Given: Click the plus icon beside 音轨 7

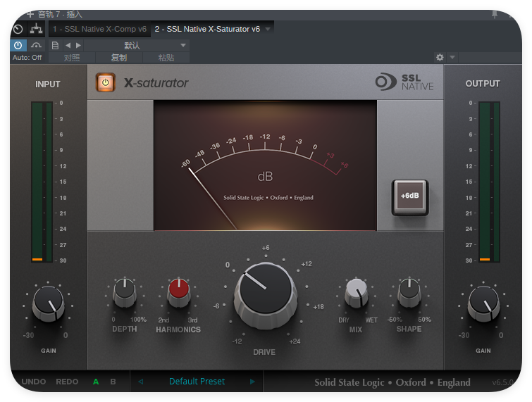Looking at the screenshot, I should (x=30, y=14).
